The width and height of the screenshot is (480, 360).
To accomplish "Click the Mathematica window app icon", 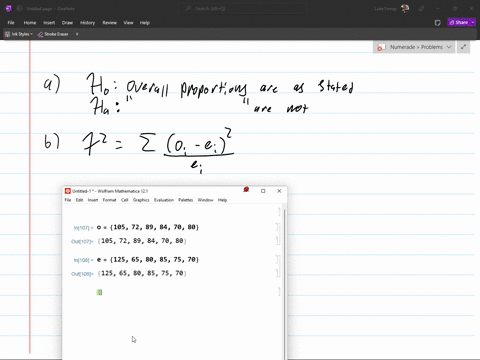I will point(68,191).
